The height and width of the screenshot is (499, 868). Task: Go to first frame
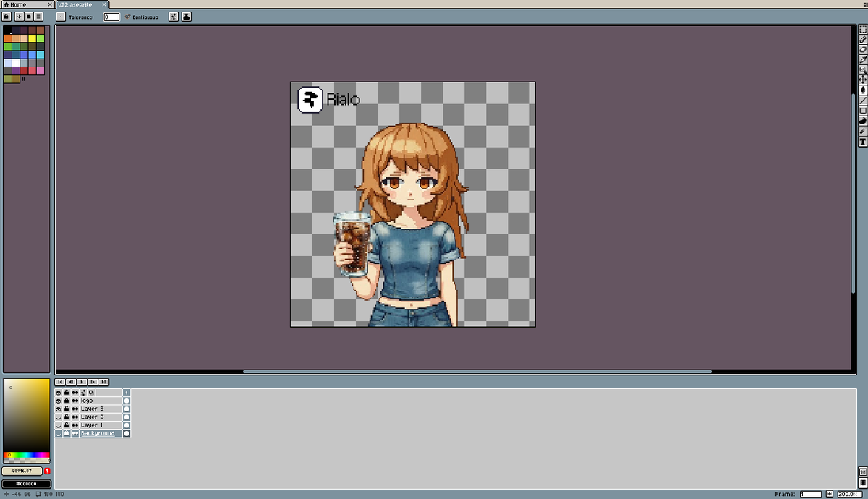(60, 381)
